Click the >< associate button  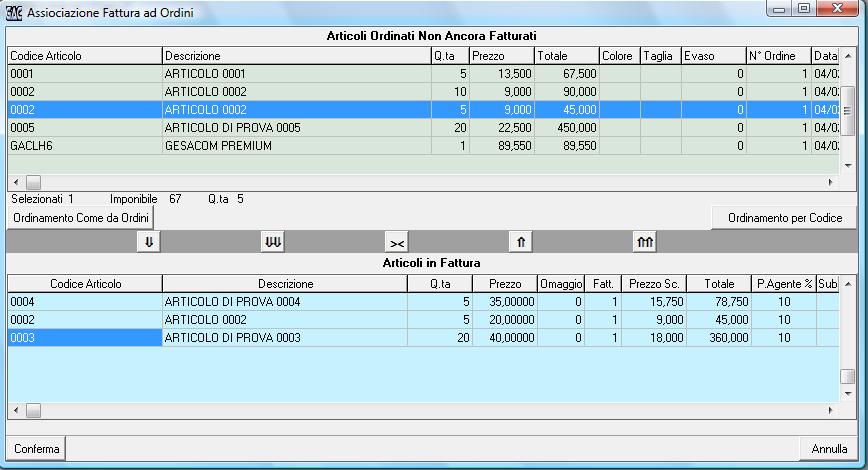(397, 242)
